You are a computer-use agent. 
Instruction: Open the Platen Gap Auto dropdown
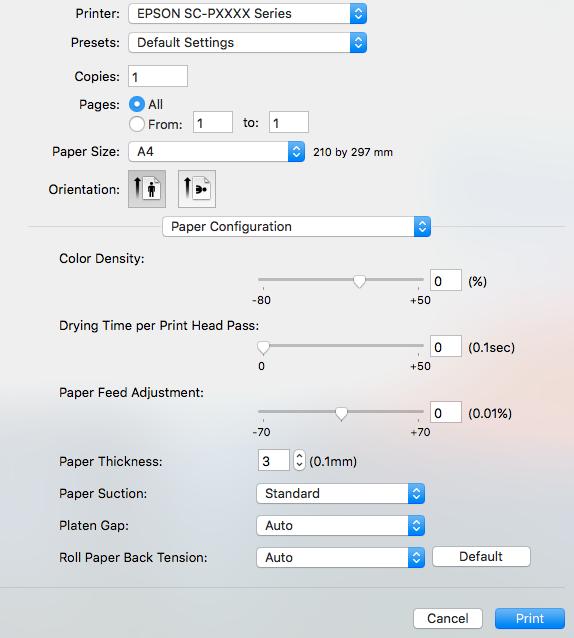(x=340, y=526)
